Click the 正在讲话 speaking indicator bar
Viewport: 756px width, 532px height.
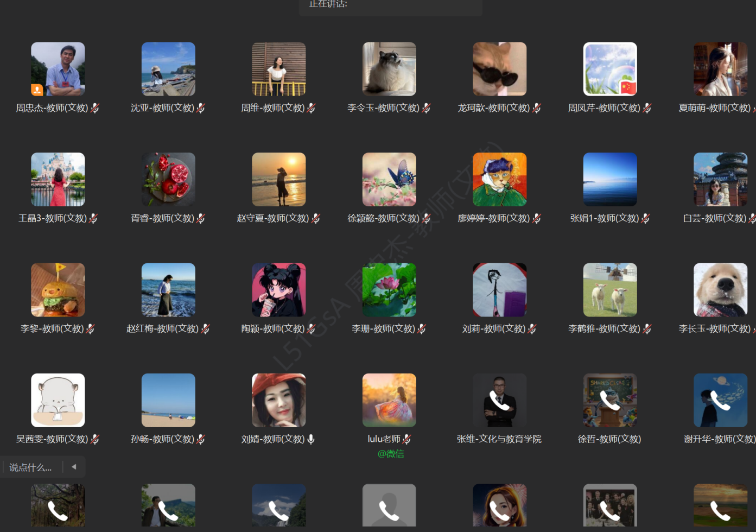tap(390, 5)
